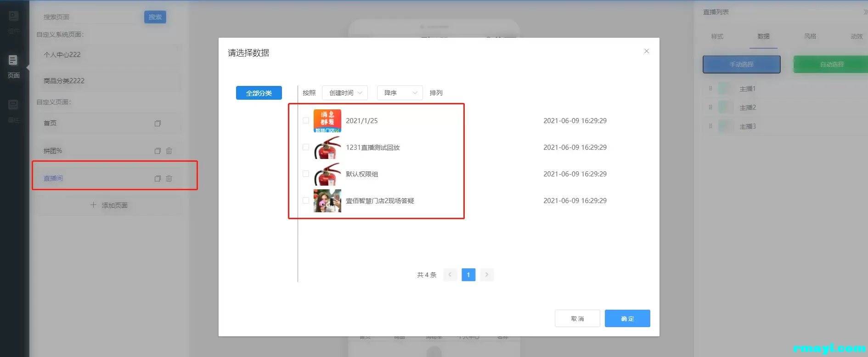This screenshot has width=868, height=357.
Task: Open the 商品分类2222 system page
Action: (109, 81)
